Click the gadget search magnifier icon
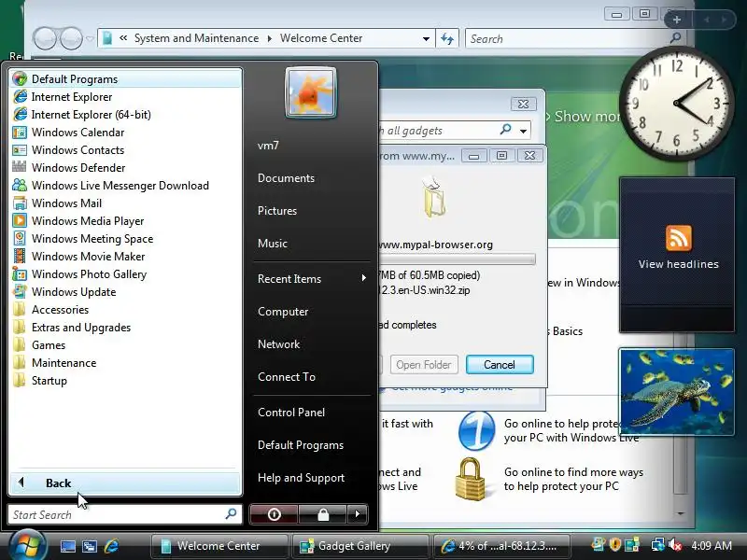The width and height of the screenshot is (747, 560). tap(505, 130)
